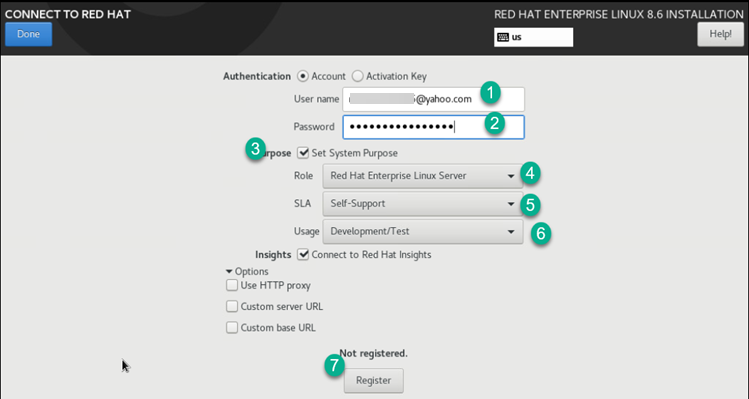The height and width of the screenshot is (399, 749).
Task: Click the keyboard layout icon next to us
Action: [x=503, y=37]
